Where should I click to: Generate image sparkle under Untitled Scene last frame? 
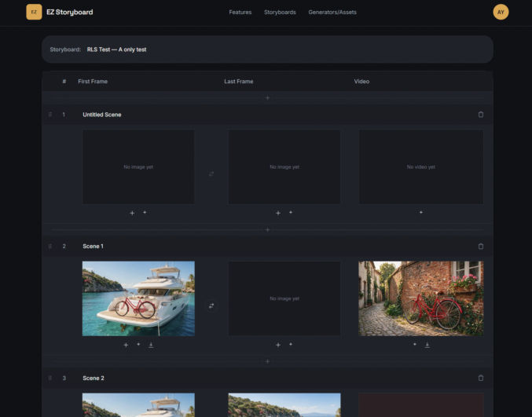291,212
